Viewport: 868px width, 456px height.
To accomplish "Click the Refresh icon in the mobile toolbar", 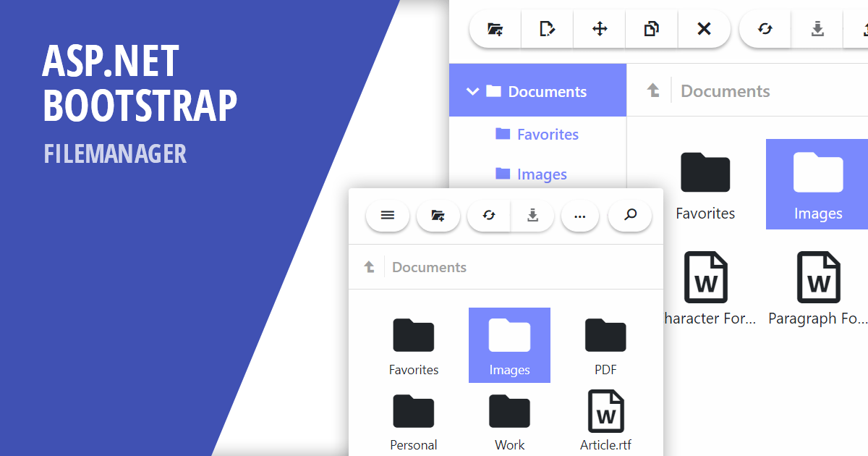I will (x=488, y=215).
